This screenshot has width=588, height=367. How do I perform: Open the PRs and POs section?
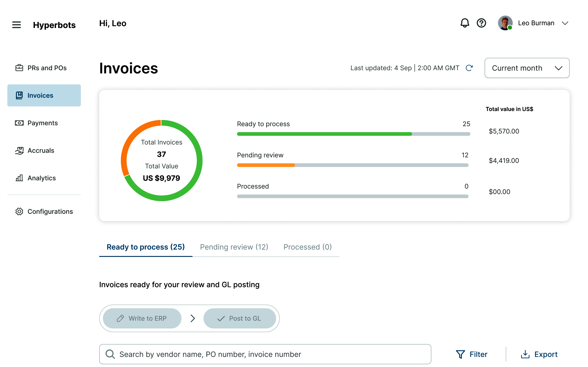point(47,68)
